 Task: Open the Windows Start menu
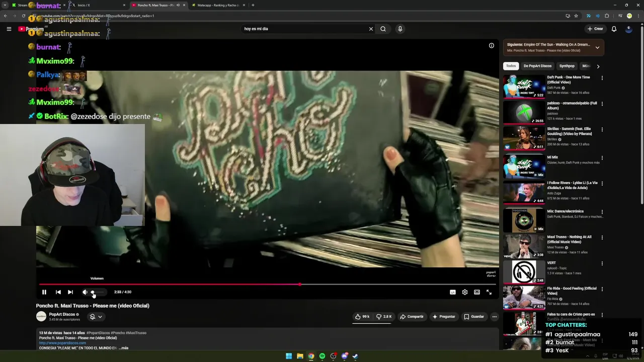pos(289,356)
